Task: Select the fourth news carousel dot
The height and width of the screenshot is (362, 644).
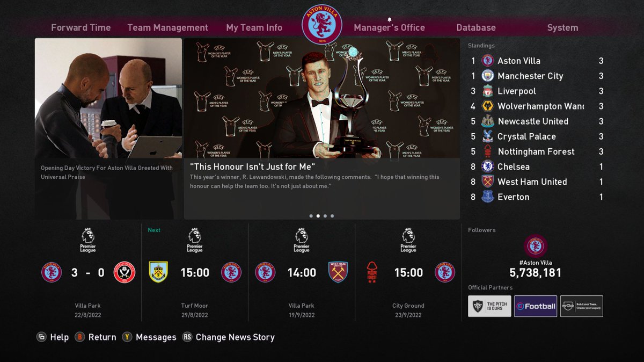Action: coord(332,216)
